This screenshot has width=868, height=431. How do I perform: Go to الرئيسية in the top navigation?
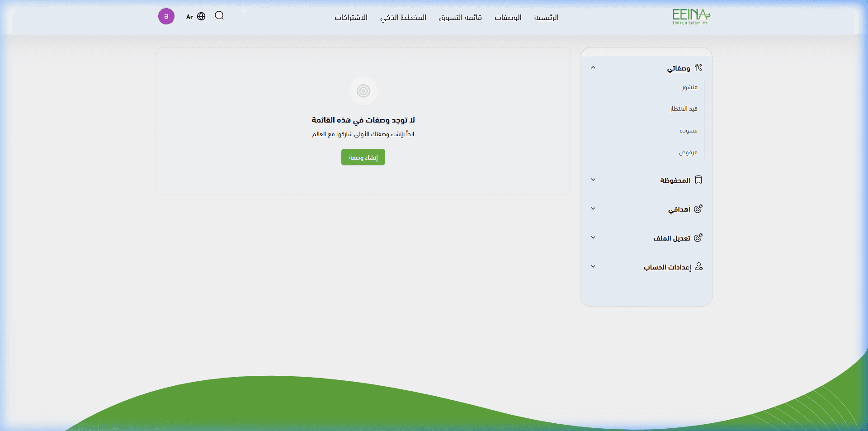coord(546,17)
